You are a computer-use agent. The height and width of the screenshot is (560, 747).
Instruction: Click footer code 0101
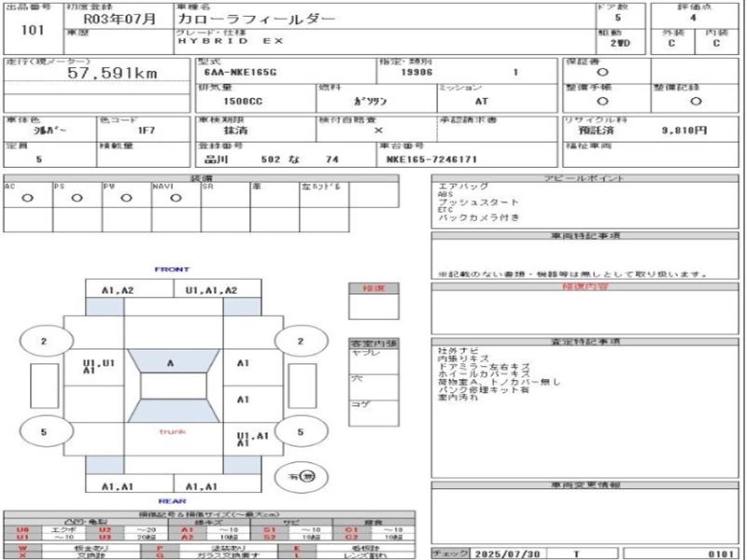tap(722, 554)
